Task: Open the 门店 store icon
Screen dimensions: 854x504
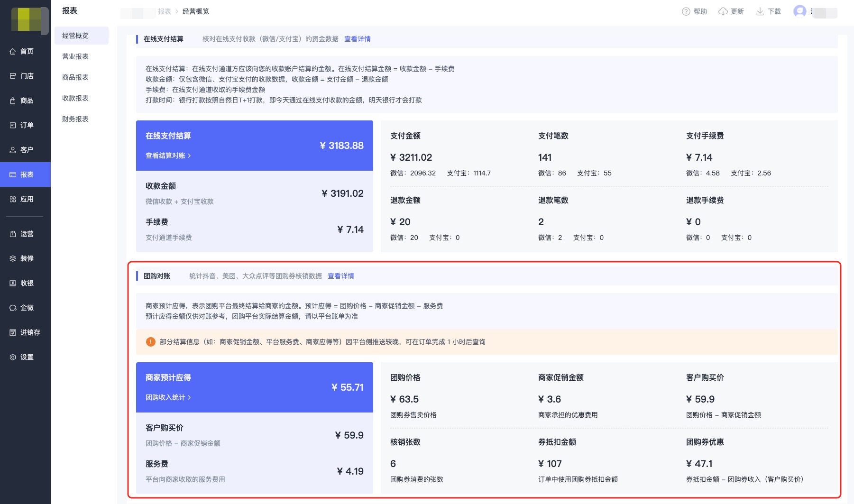Action: tap(13, 76)
